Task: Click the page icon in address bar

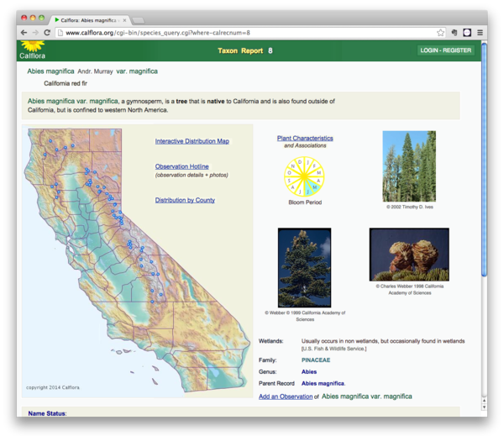Action: [60, 33]
